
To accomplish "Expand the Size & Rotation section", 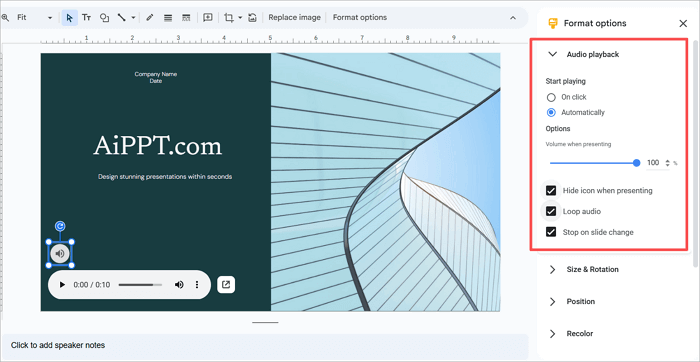I will (553, 270).
